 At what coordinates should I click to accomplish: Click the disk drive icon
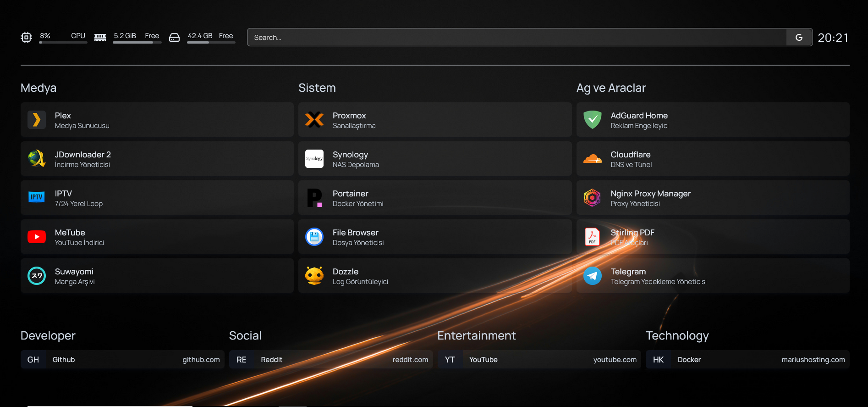tap(175, 37)
